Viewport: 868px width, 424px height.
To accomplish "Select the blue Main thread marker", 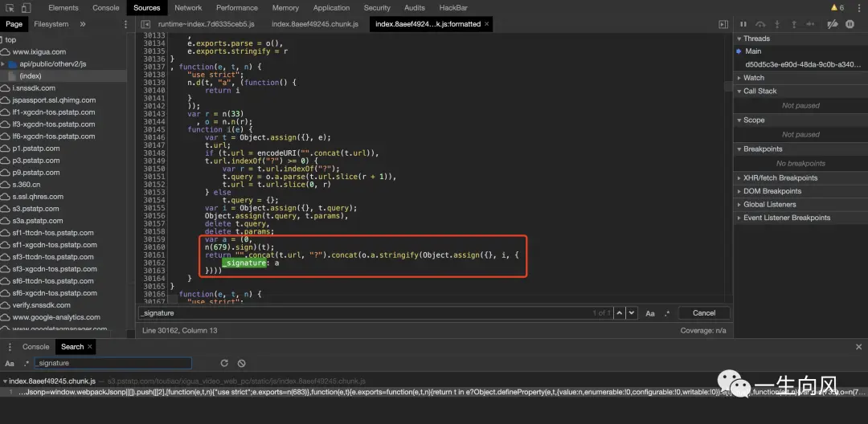I will (x=739, y=51).
